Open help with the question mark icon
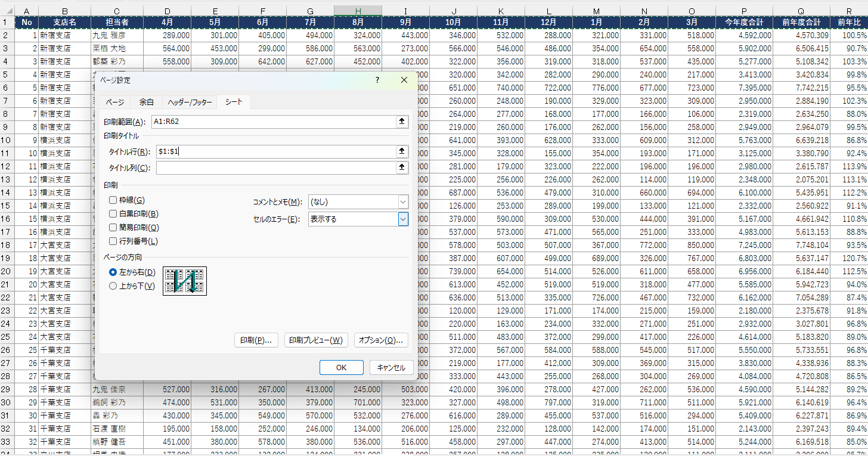Screen dimensions: 868x456 377,80
